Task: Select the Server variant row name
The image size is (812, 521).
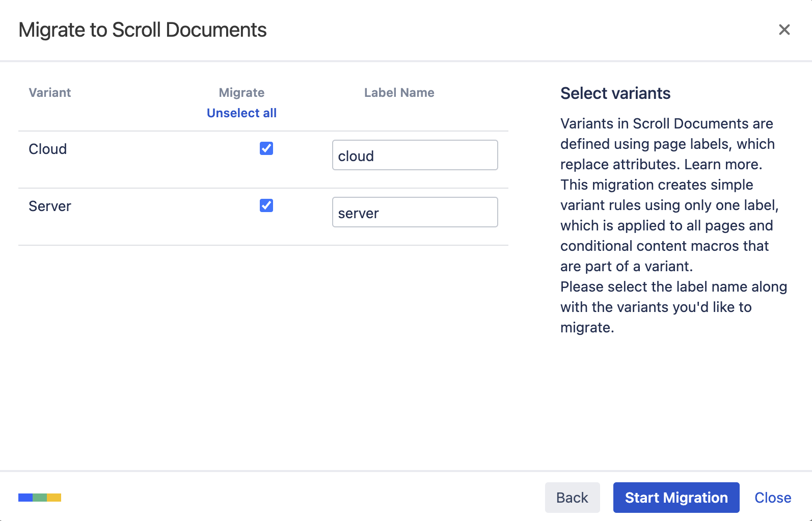Action: click(x=50, y=206)
